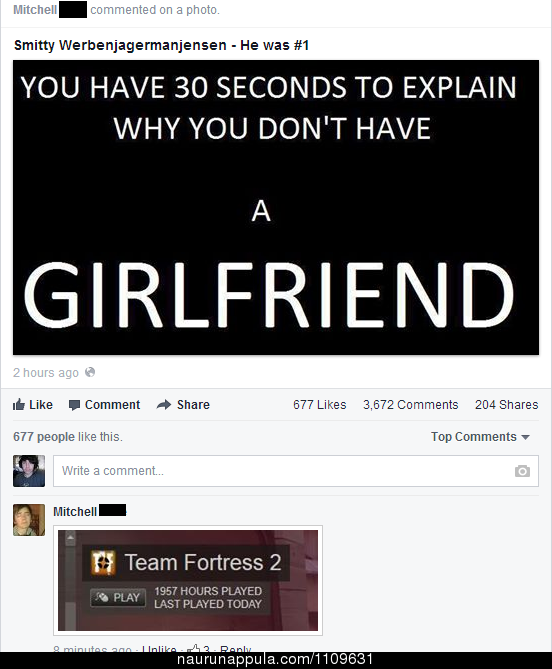Click the Team Fortress 2 game icon
The width and height of the screenshot is (552, 669).
[103, 563]
